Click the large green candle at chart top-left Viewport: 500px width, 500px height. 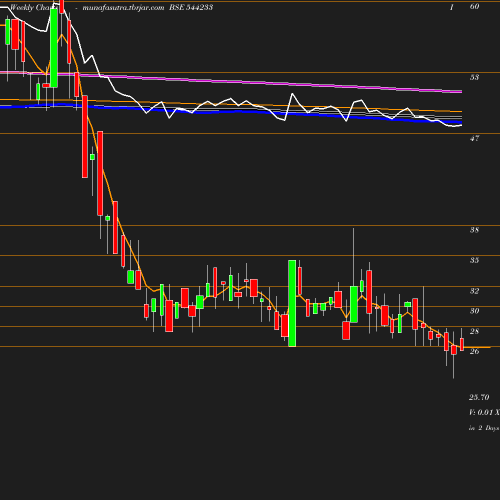(x=54, y=48)
